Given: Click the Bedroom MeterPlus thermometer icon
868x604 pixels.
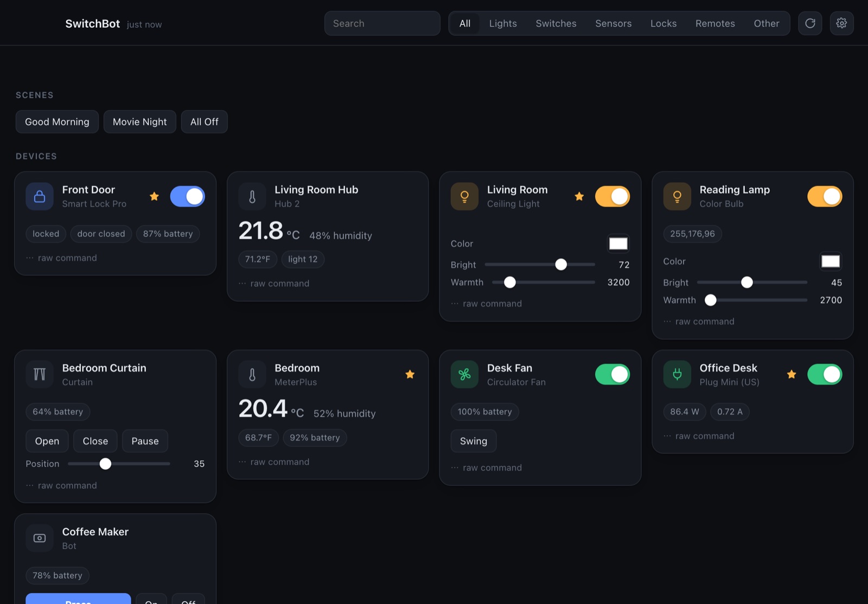Looking at the screenshot, I should tap(252, 374).
